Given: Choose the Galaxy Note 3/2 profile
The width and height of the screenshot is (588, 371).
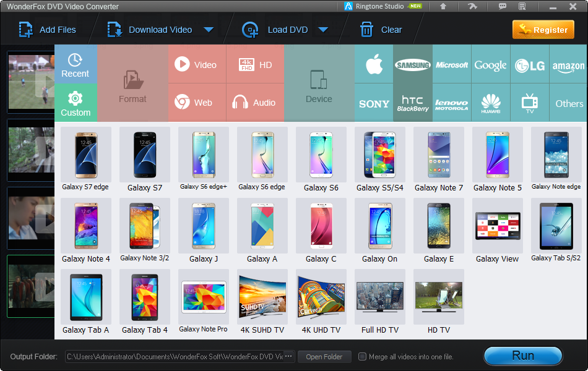Looking at the screenshot, I should pyautogui.click(x=145, y=231).
